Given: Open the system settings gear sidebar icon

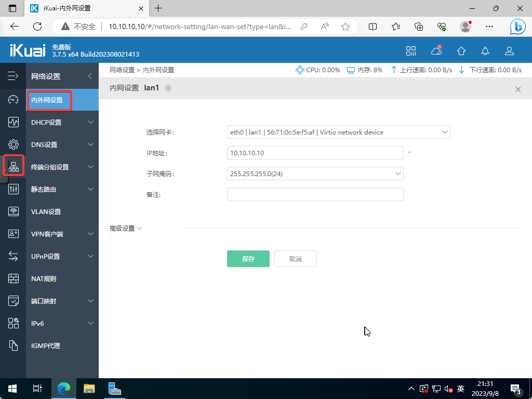Looking at the screenshot, I should pyautogui.click(x=14, y=144).
